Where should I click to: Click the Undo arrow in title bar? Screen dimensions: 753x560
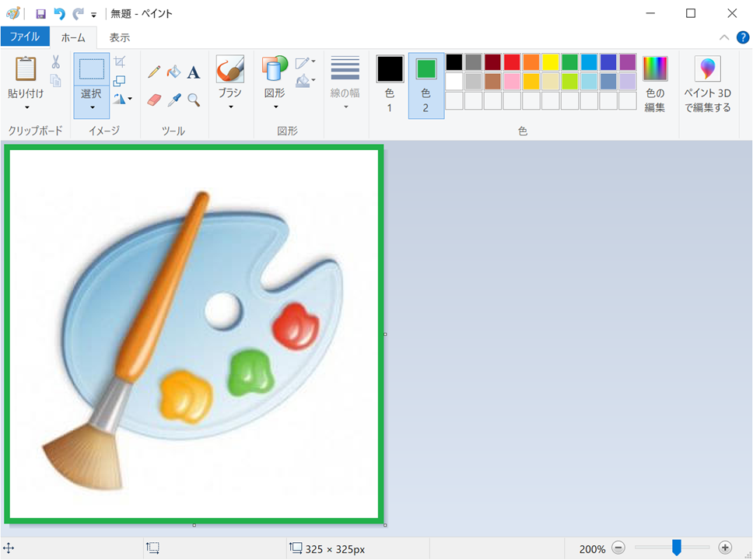[x=59, y=14]
